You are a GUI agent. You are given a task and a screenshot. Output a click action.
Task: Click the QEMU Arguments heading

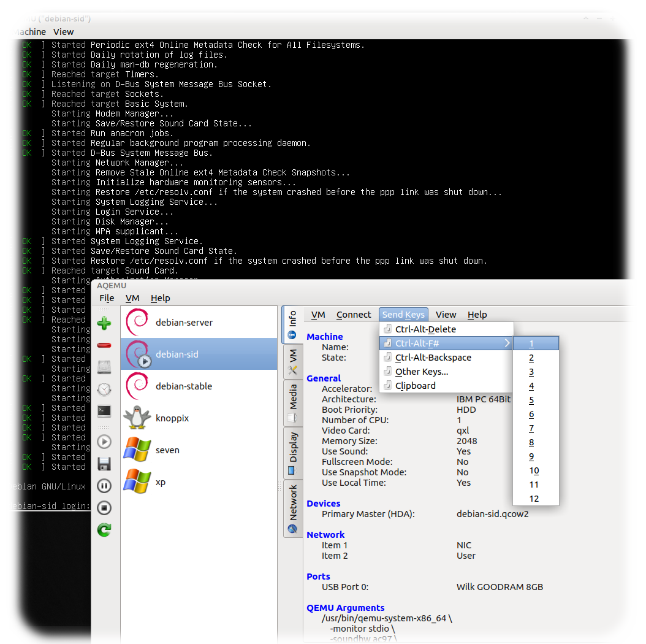pos(345,608)
